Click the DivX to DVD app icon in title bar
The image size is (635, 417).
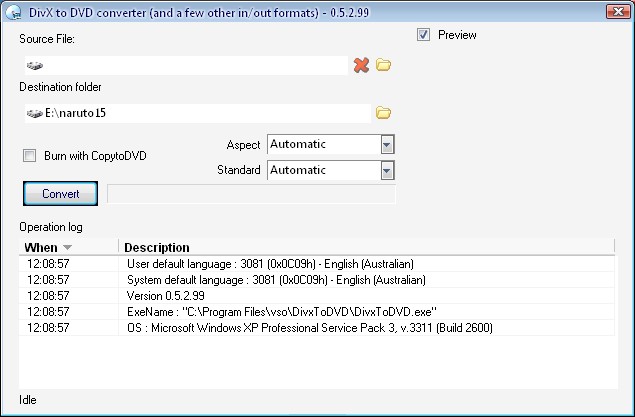13,12
